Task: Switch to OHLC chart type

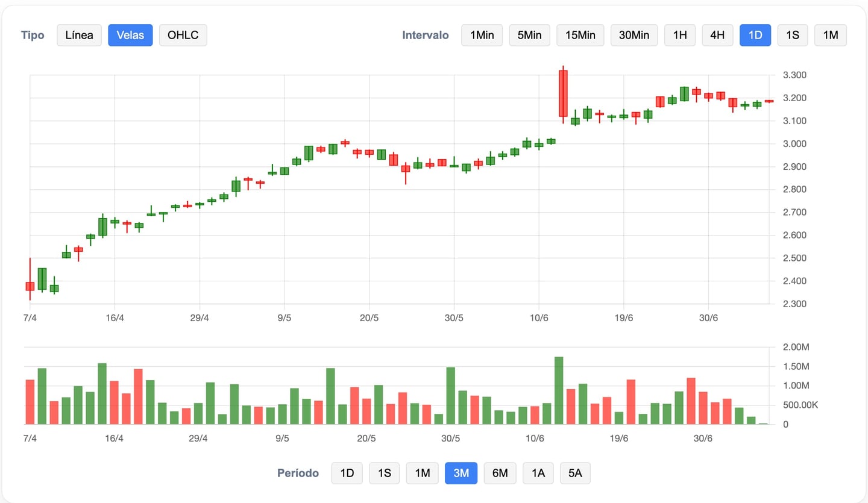Action: coord(183,35)
